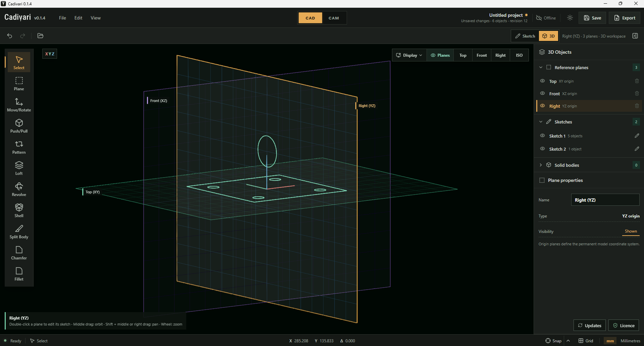Set view to Front

tap(482, 55)
